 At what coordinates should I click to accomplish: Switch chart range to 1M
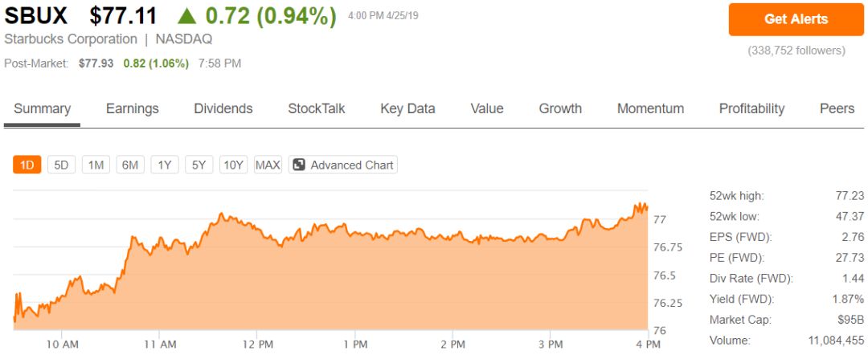(x=96, y=165)
